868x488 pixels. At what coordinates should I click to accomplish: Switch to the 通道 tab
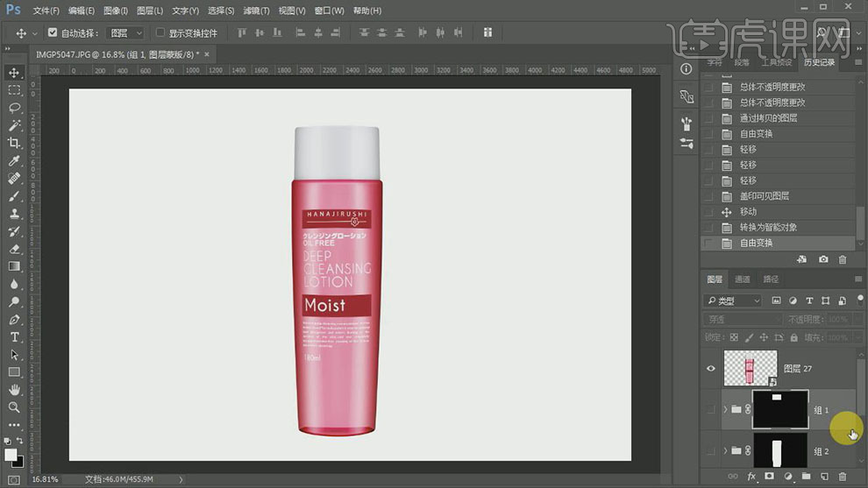click(743, 279)
